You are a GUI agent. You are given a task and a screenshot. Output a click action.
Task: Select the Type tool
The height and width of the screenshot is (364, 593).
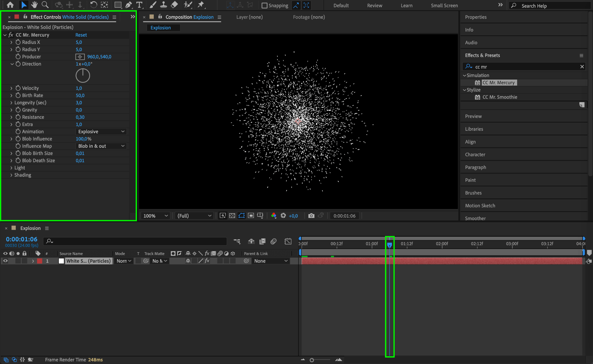tap(139, 5)
